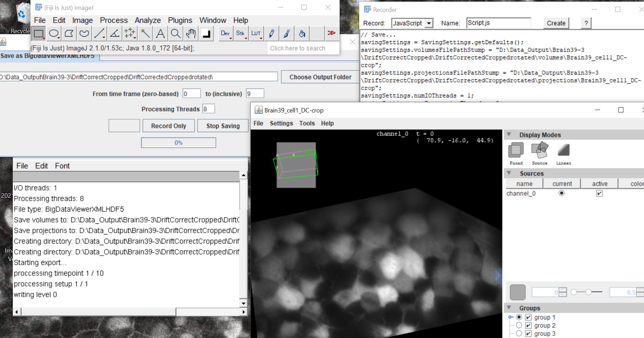Enable the group 2 checkbox
Screen dimensions: 644x338
point(528,325)
